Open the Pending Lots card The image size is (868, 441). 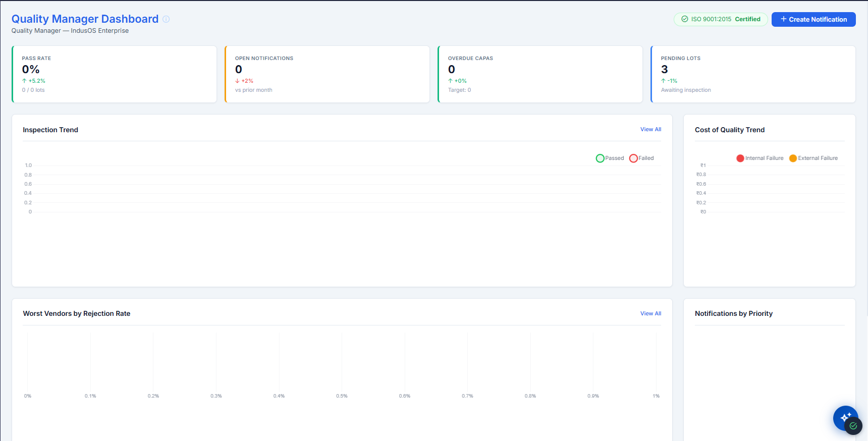coord(753,74)
